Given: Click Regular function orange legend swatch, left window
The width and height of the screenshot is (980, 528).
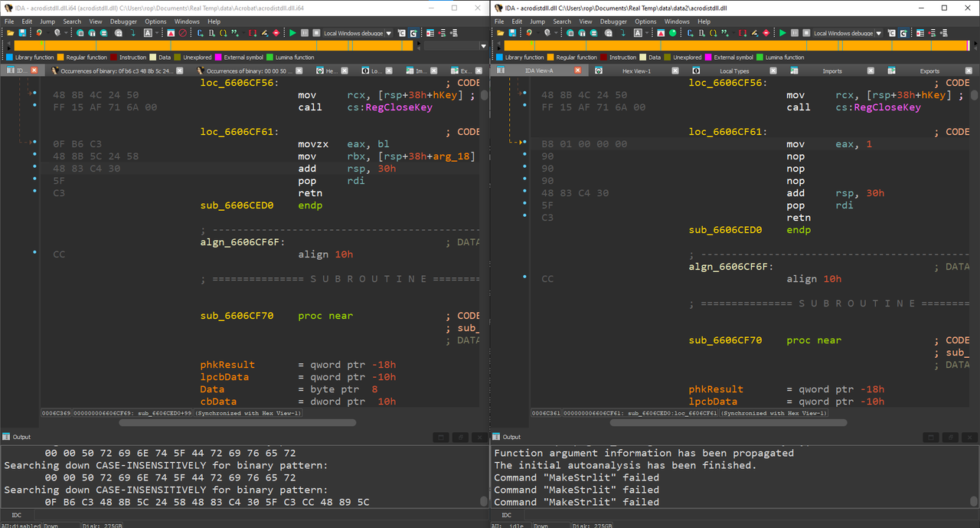Looking at the screenshot, I should pos(61,57).
